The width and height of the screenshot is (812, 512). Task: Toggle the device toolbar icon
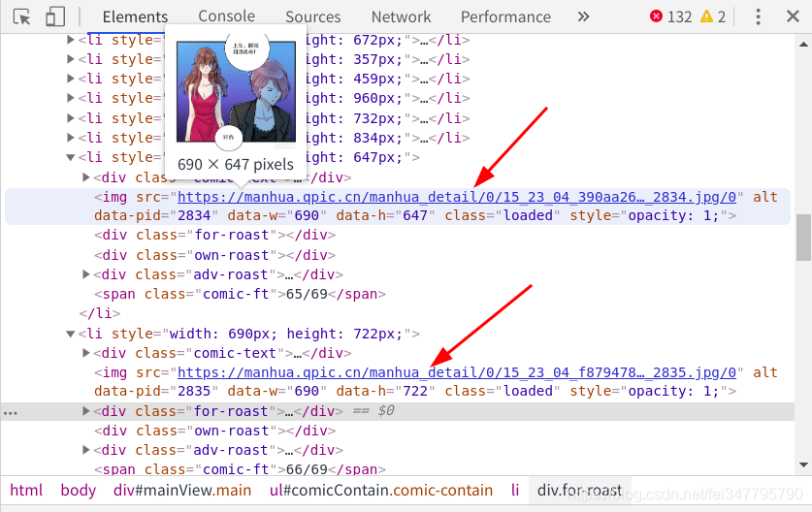click(x=55, y=16)
